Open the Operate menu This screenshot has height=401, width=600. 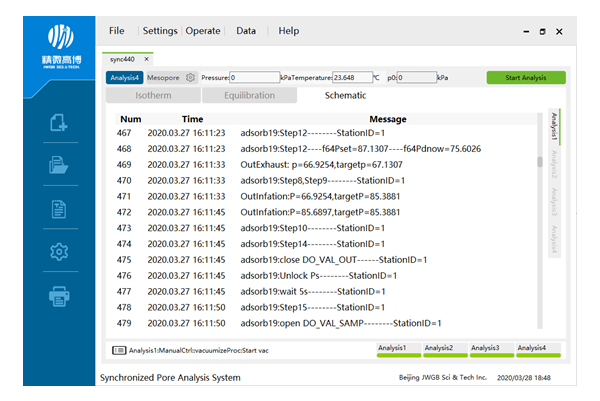coord(203,31)
